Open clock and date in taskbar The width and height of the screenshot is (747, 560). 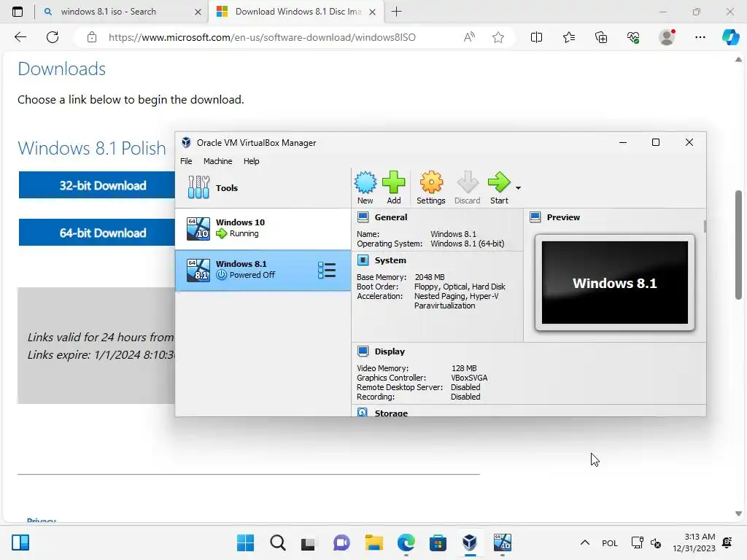pyautogui.click(x=694, y=542)
